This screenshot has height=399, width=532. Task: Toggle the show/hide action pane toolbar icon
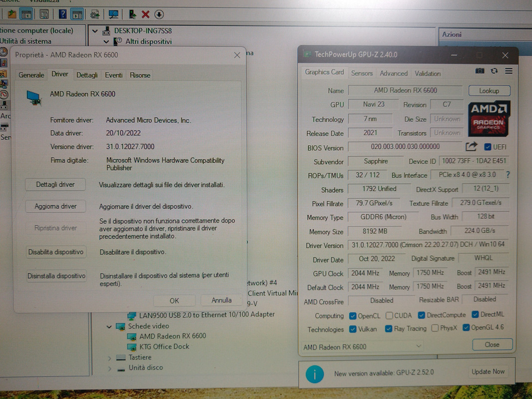pos(77,14)
